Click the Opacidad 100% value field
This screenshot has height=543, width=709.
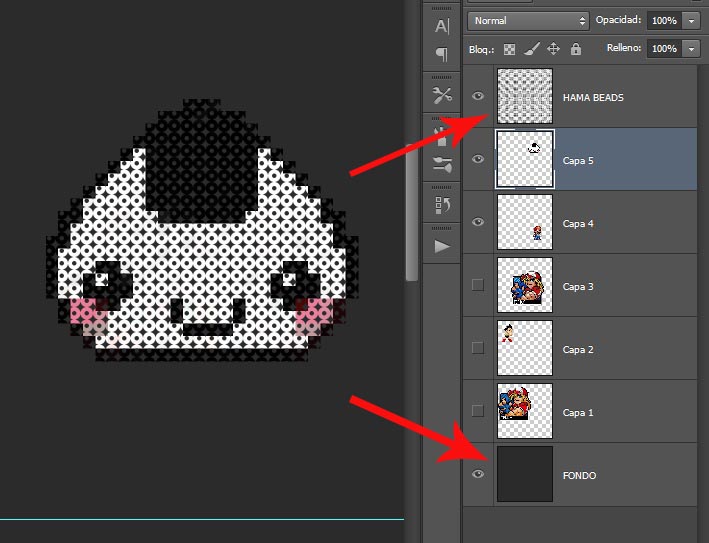664,21
